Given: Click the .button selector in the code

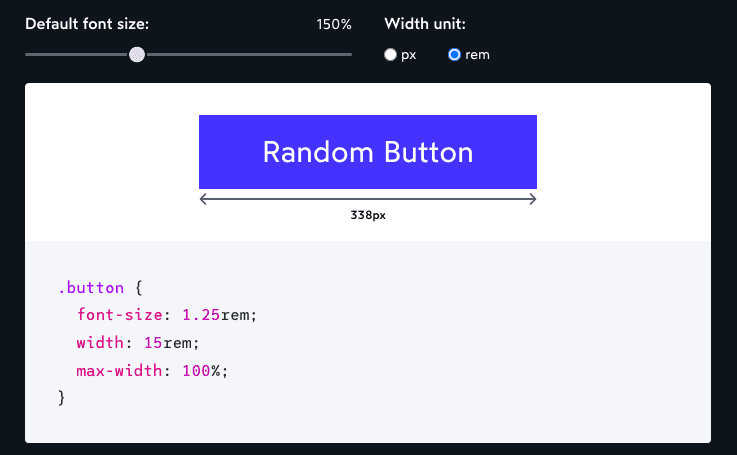Looking at the screenshot, I should coord(91,288).
